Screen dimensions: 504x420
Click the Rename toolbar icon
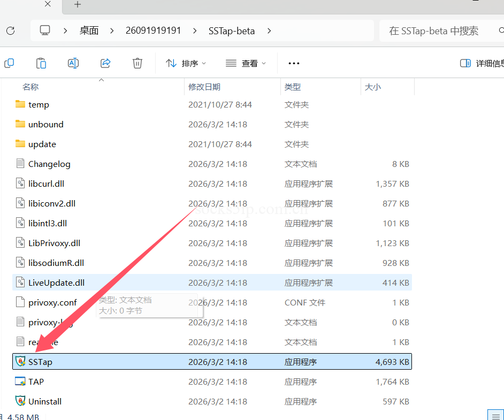73,63
